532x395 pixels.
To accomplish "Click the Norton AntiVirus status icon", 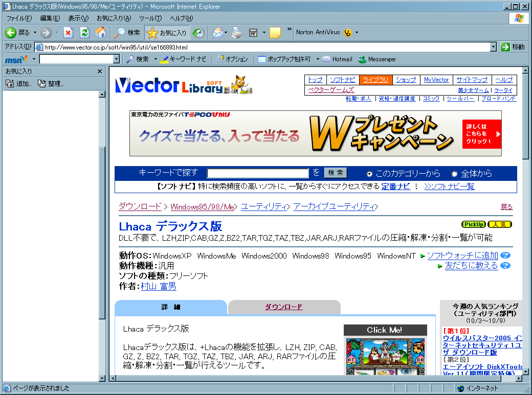I will [348, 33].
